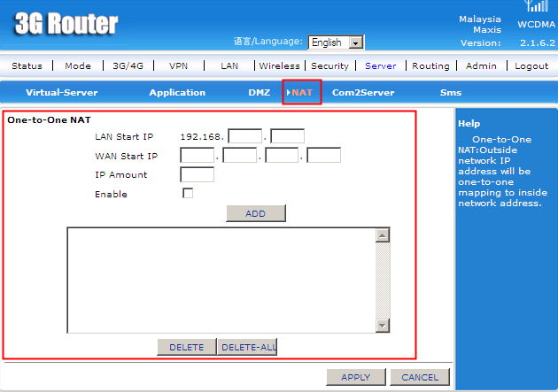The image size is (558, 392).
Task: Switch to the Virtual-Server tab
Action: (61, 92)
